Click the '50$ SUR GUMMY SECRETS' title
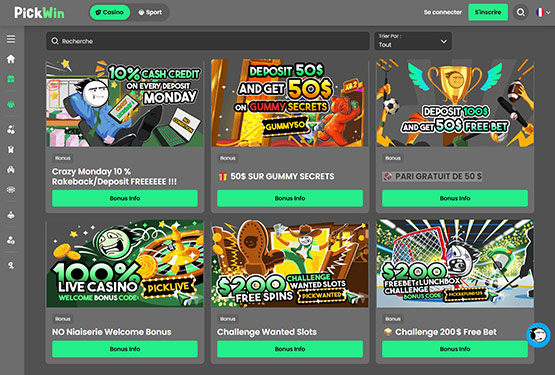This screenshot has height=375, width=555. tap(282, 176)
